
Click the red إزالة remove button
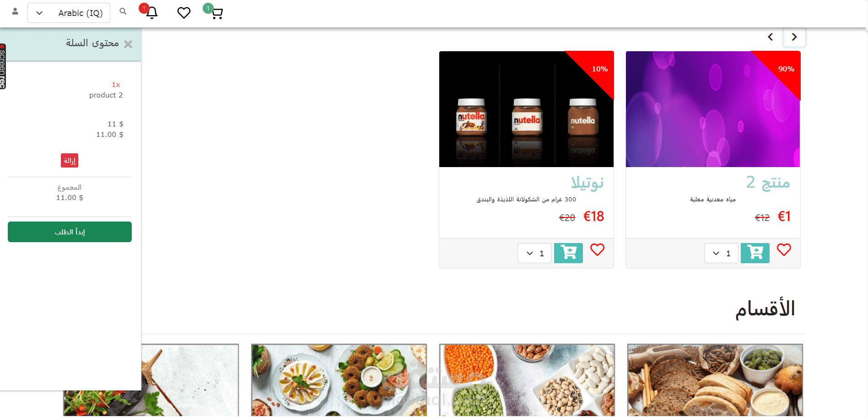pyautogui.click(x=70, y=161)
